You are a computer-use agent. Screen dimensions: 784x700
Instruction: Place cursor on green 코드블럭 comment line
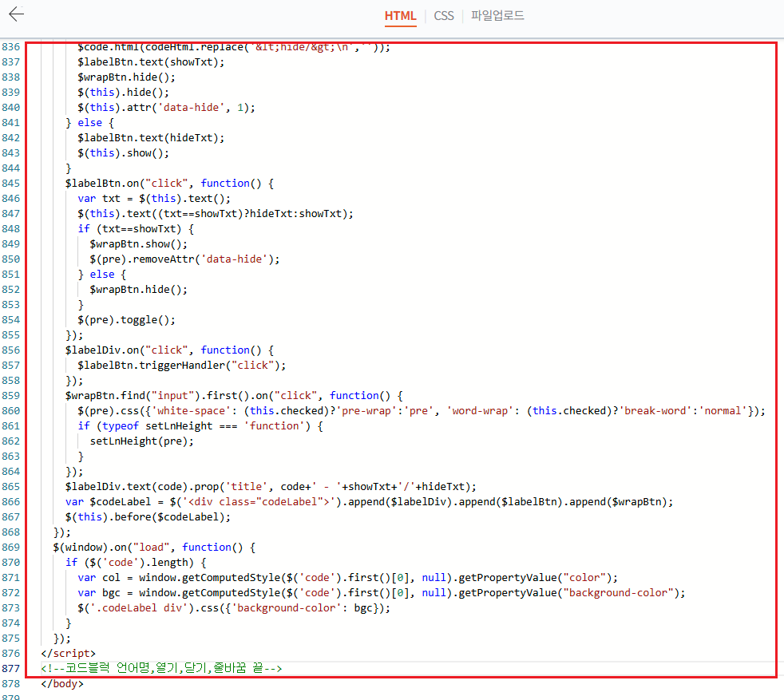161,669
